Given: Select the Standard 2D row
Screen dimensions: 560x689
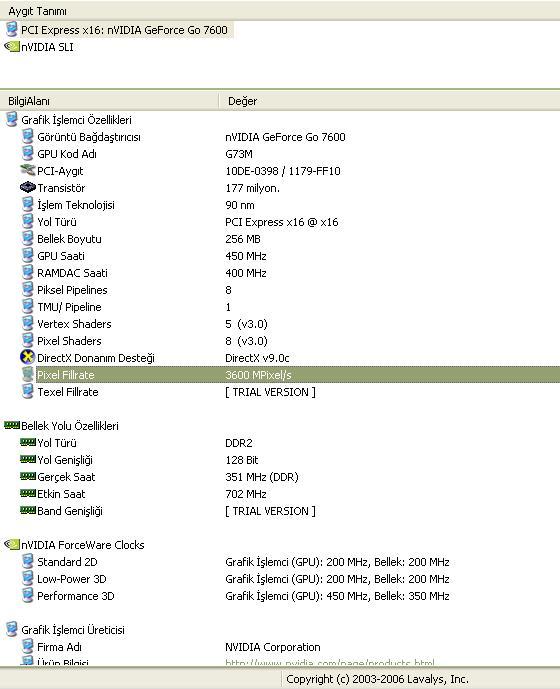Looking at the screenshot, I should coord(280,562).
